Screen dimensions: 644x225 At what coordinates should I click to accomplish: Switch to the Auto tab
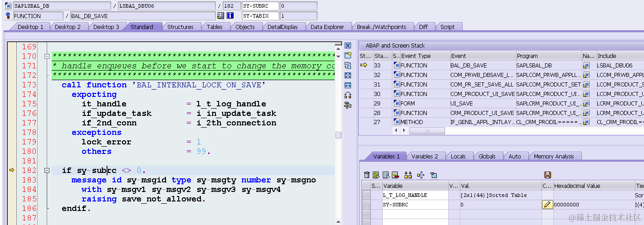coord(515,156)
